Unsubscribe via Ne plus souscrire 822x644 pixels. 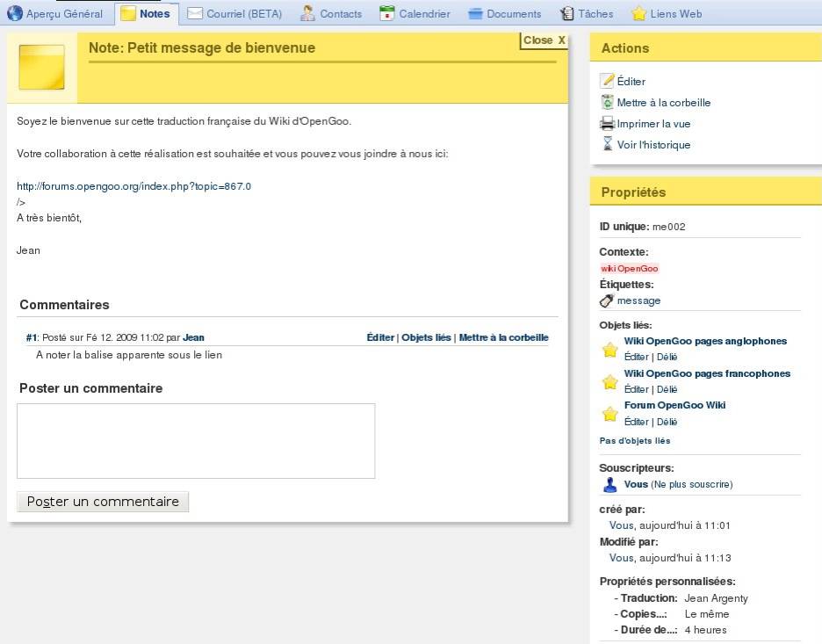coord(691,484)
